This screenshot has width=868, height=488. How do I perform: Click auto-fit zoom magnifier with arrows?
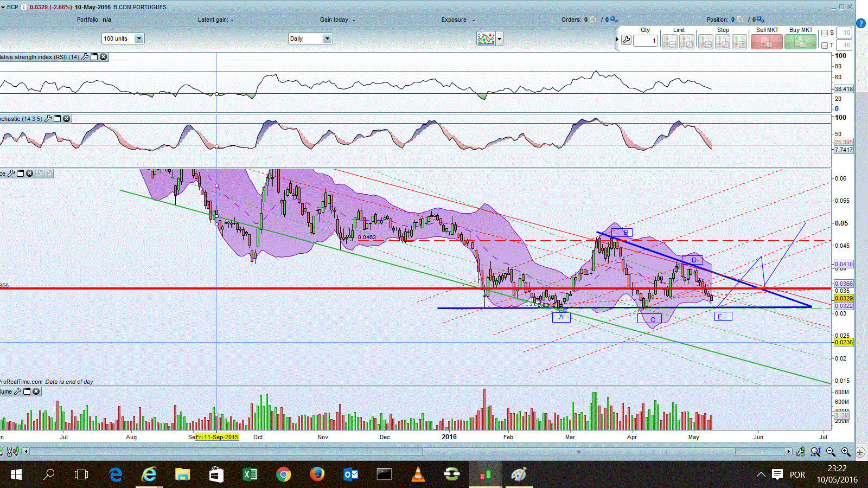pyautogui.click(x=815, y=452)
